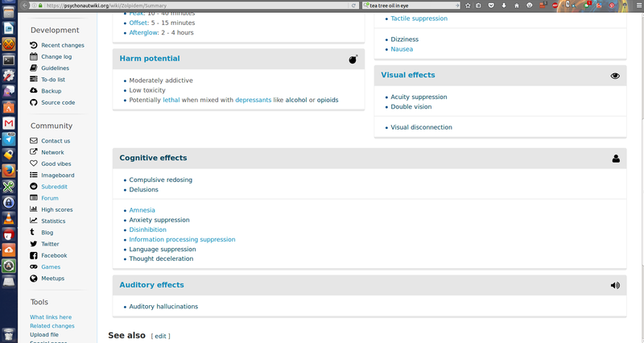
Task: Click the Games controller icon
Action: pos(34,267)
